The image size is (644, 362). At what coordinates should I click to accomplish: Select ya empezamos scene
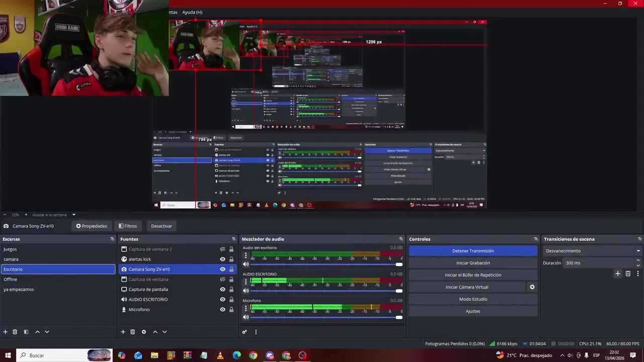point(58,290)
